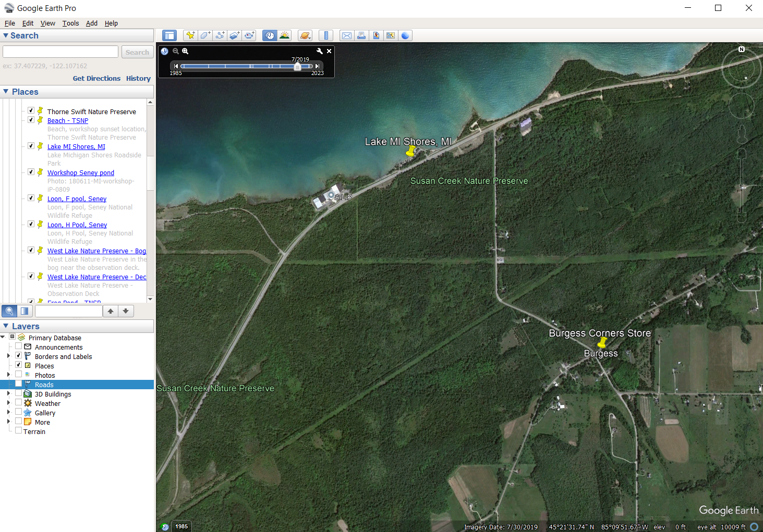Open the Help menu

[x=111, y=23]
